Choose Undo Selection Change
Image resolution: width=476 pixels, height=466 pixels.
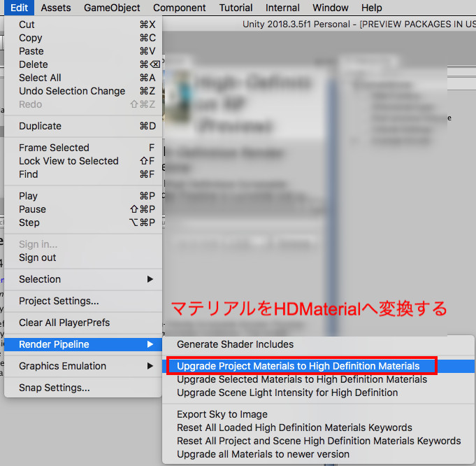[x=83, y=91]
